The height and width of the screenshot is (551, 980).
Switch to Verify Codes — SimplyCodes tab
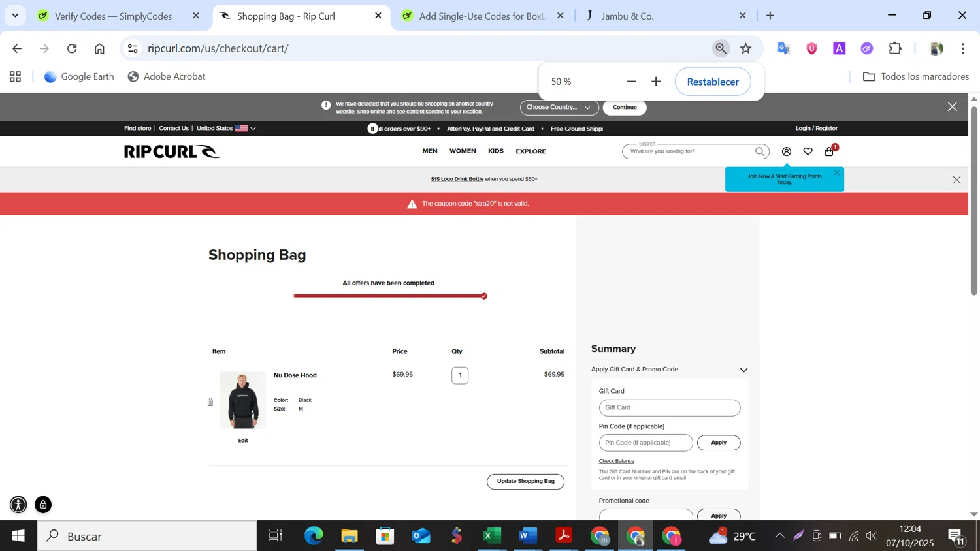coord(114,16)
